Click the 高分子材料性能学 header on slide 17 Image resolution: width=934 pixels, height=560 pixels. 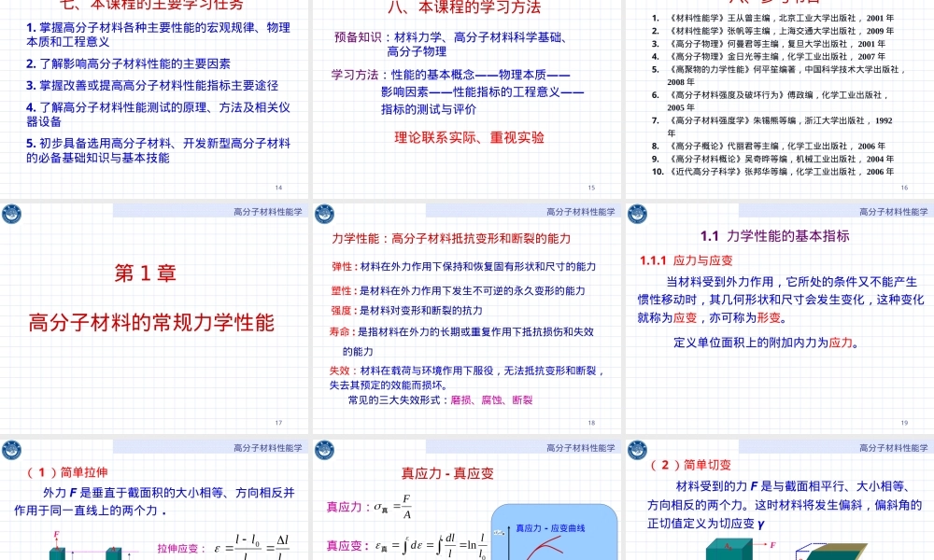(267, 211)
